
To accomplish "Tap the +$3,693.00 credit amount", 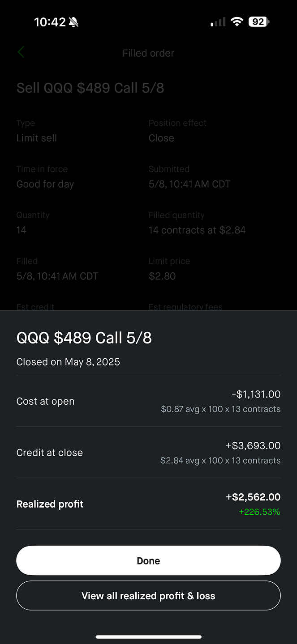I will click(253, 445).
